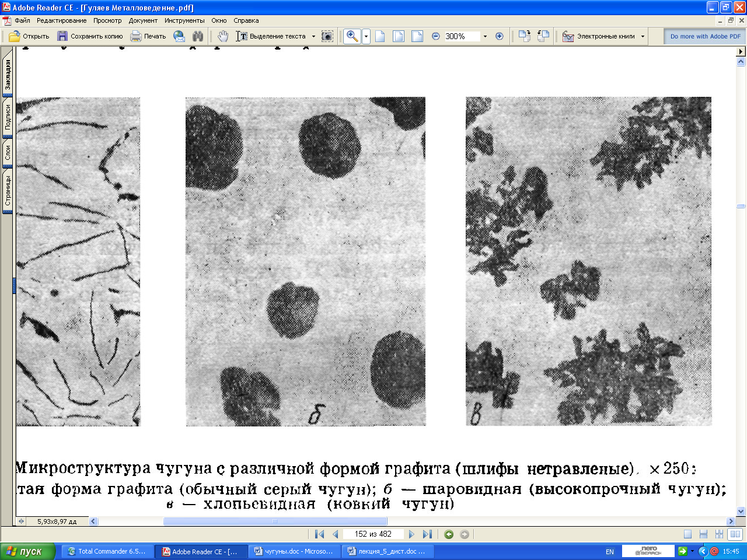Switch to чугуны.doc Word taskbar button
The height and width of the screenshot is (560, 747).
coord(294,551)
